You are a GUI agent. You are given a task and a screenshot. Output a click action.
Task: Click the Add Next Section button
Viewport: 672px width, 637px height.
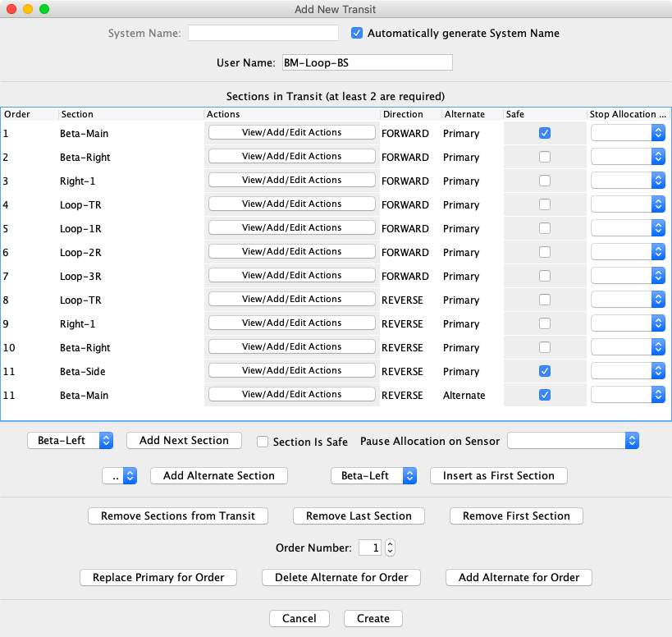184,441
